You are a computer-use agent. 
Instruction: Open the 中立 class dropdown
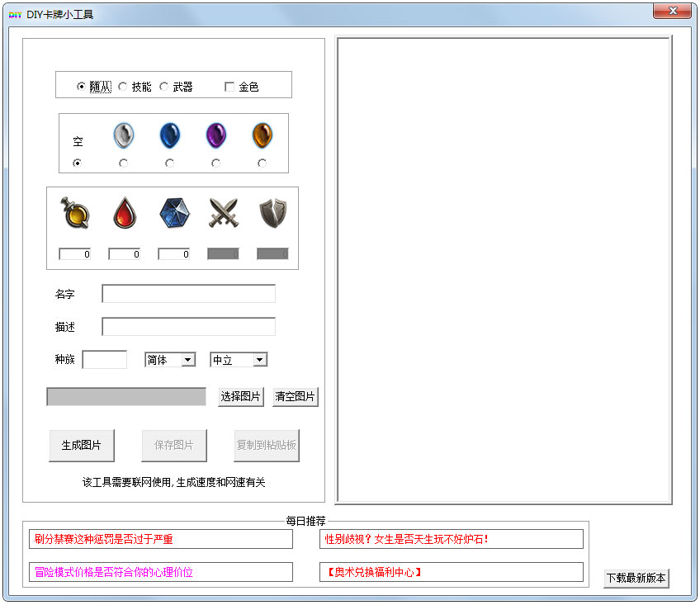(x=239, y=359)
